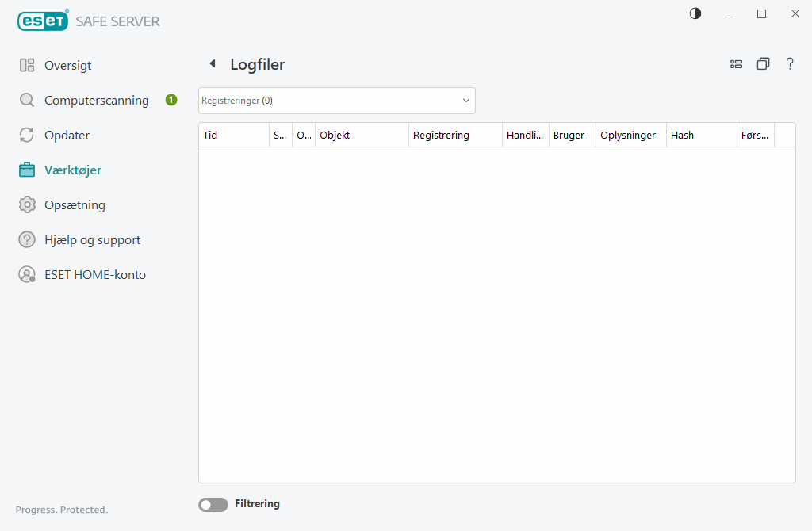Screen dimensions: 812x531
Task: Select the Værktøjer briefcase icon
Action: (26, 170)
